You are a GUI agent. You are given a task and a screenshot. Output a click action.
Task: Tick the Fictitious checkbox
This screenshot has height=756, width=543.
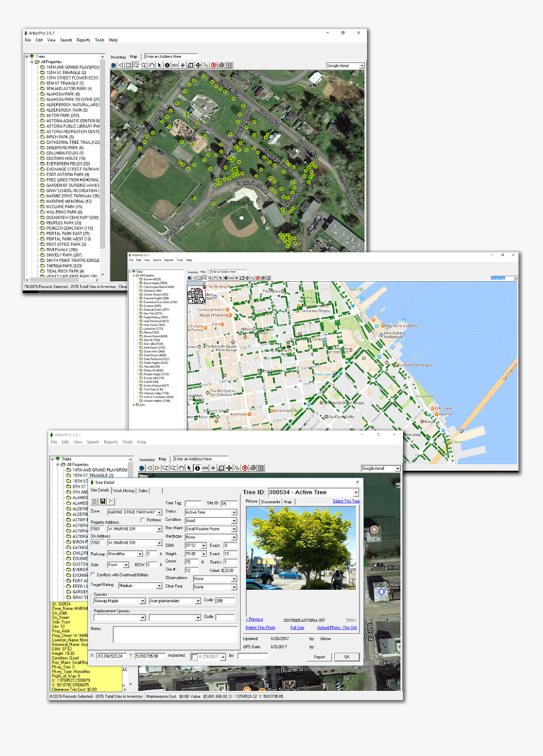click(x=143, y=520)
